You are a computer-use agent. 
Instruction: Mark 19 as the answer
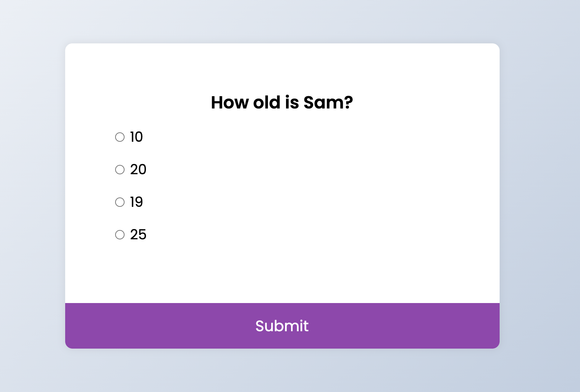(x=120, y=202)
